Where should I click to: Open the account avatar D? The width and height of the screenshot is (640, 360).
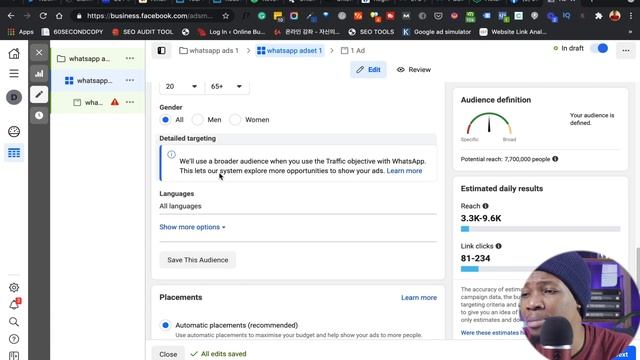(14, 97)
